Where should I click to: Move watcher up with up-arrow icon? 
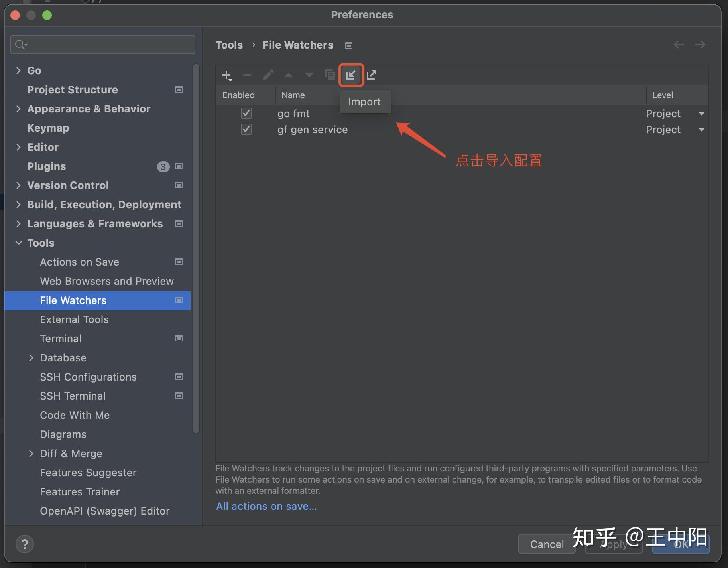(x=288, y=75)
